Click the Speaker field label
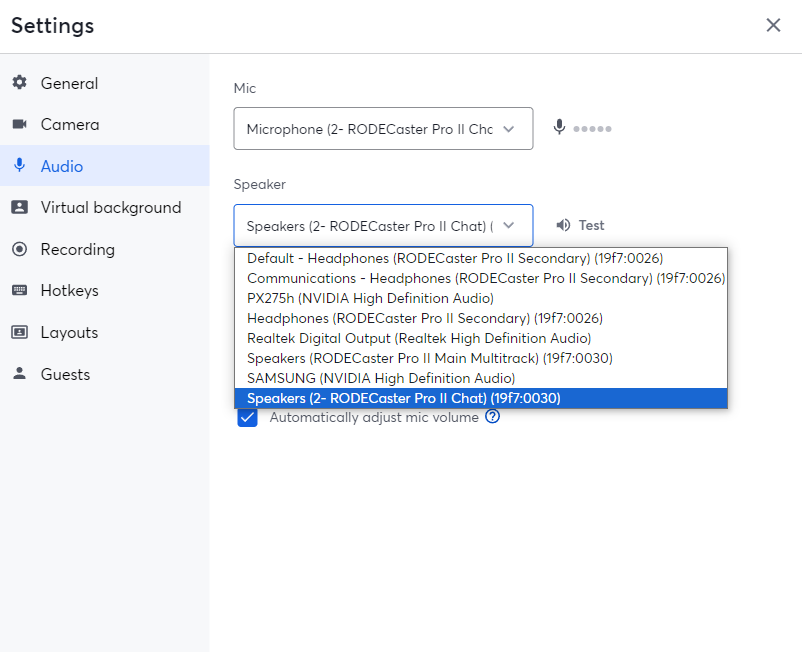This screenshot has height=652, width=802. 259,184
